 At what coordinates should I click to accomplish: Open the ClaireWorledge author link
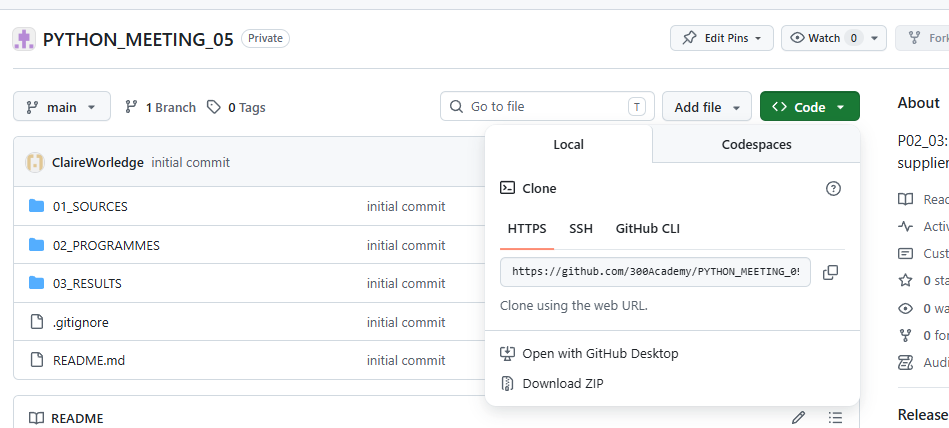click(98, 162)
